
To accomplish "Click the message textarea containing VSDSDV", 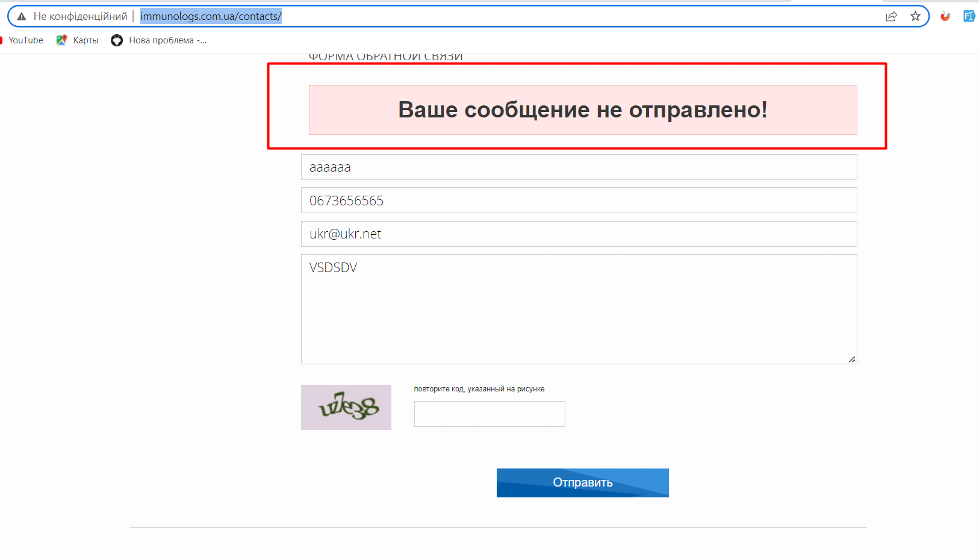I will 579,309.
